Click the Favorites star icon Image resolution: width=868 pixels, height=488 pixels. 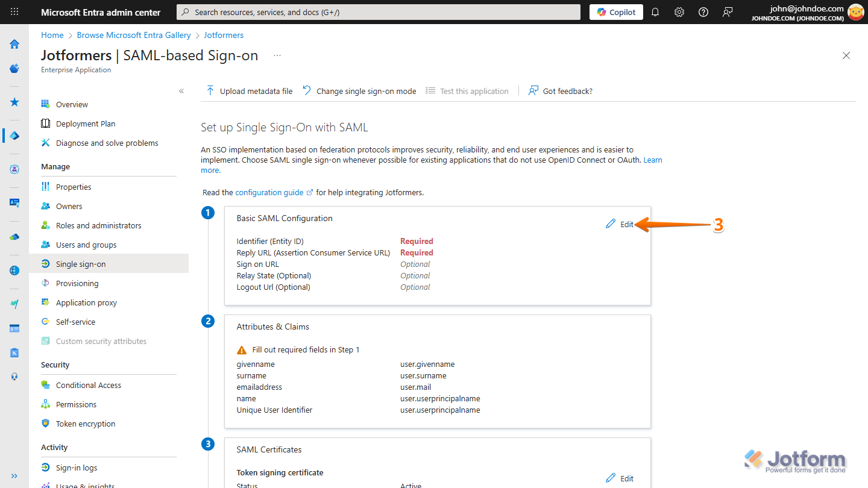(14, 102)
